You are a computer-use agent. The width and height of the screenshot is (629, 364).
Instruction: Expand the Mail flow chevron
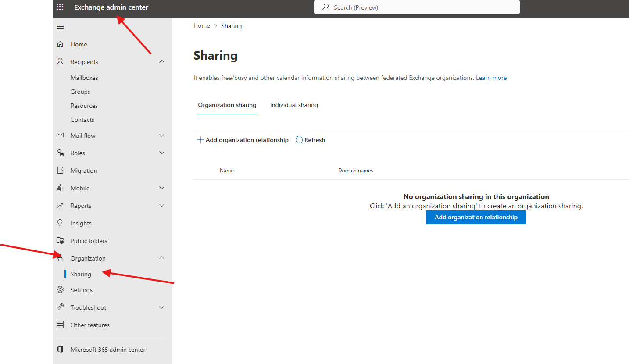point(162,136)
